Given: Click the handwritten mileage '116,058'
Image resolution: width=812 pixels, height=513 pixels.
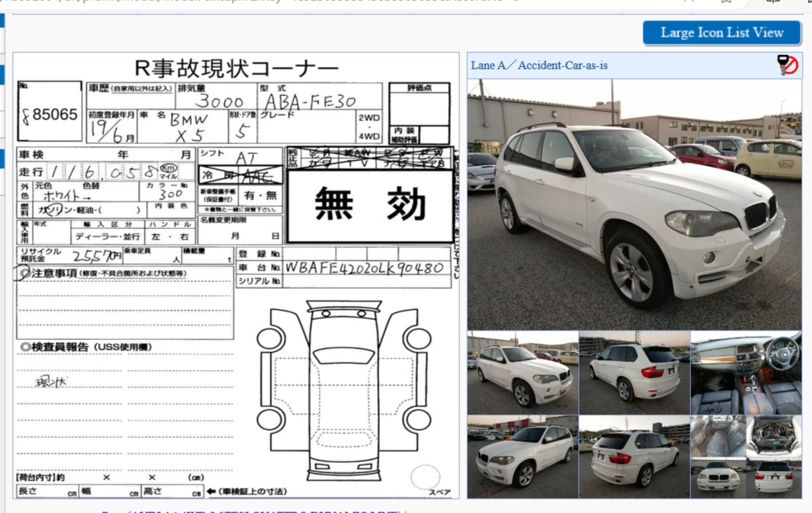Looking at the screenshot, I should coord(104,172).
